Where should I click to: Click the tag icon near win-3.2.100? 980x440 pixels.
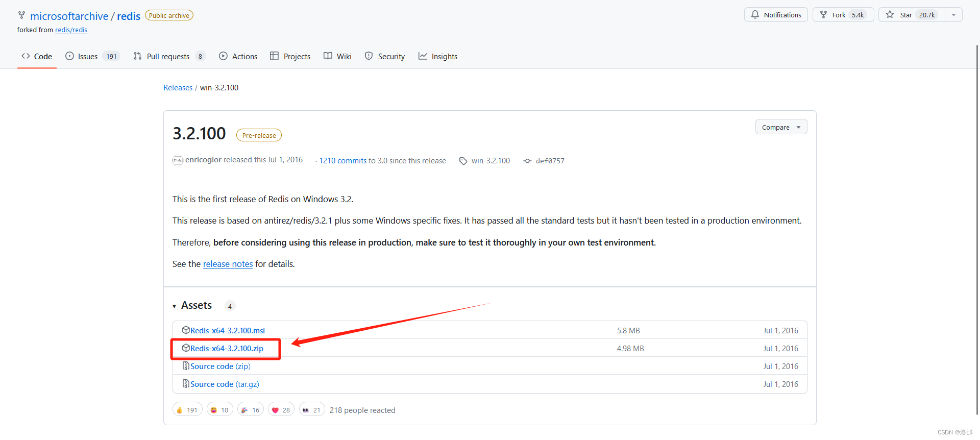pos(463,161)
